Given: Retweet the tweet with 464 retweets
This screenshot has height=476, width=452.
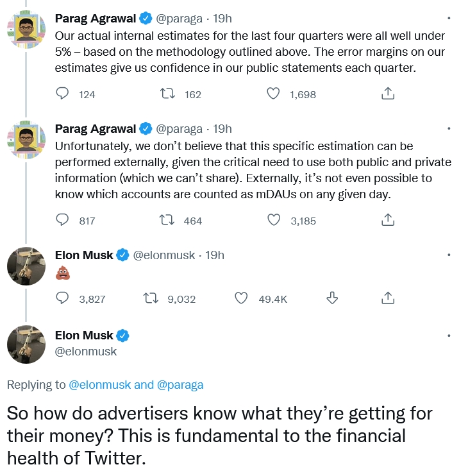Looking at the screenshot, I should pyautogui.click(x=167, y=220).
